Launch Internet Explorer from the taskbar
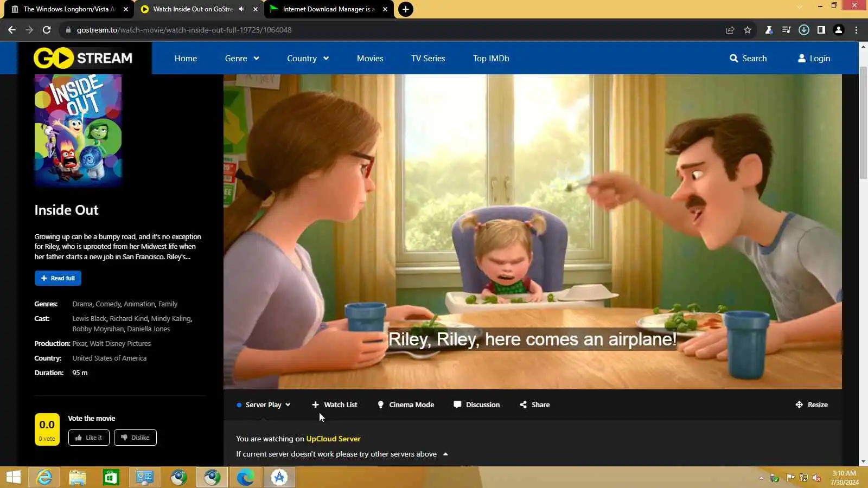This screenshot has width=868, height=488. tap(44, 477)
